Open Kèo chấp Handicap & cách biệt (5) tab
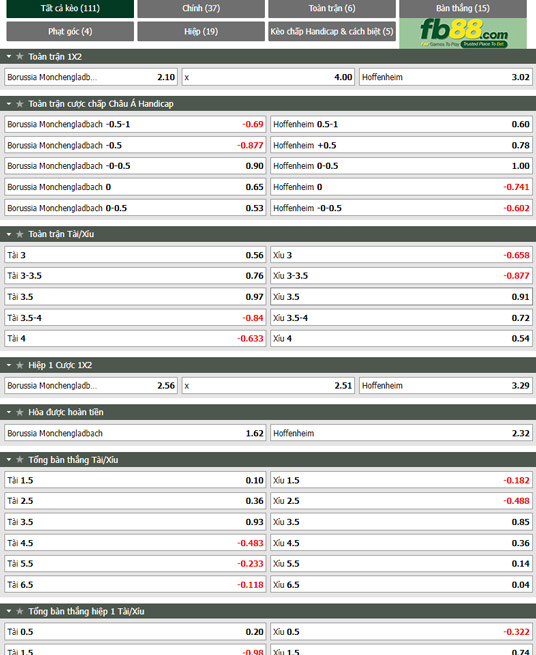This screenshot has width=536, height=655. [332, 31]
